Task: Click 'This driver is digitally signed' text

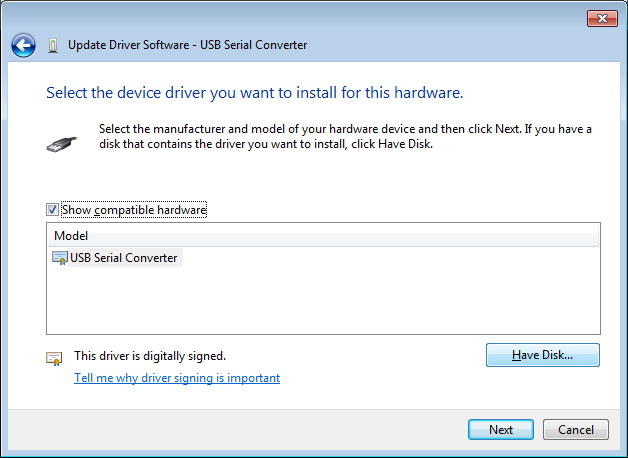Action: [150, 355]
